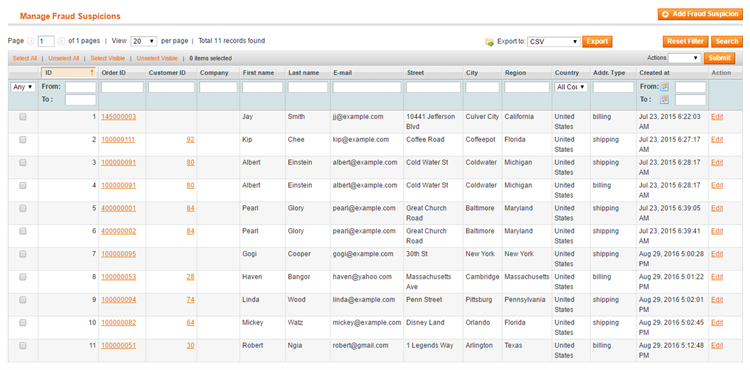
Task: Click the Unselect All link
Action: (64, 58)
